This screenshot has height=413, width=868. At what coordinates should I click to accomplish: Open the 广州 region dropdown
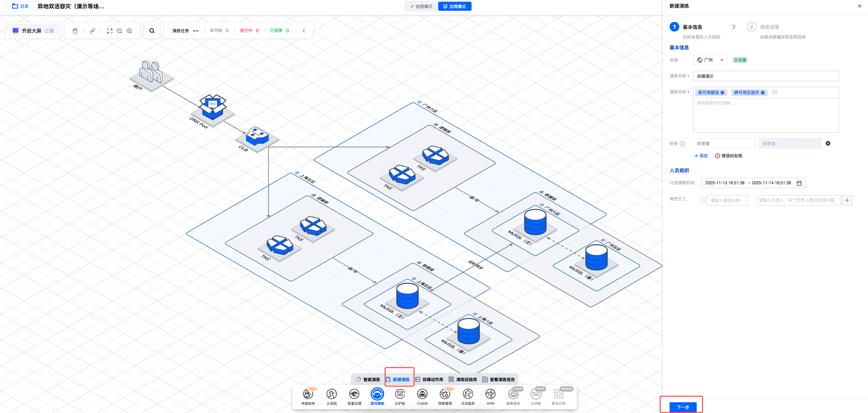(710, 60)
